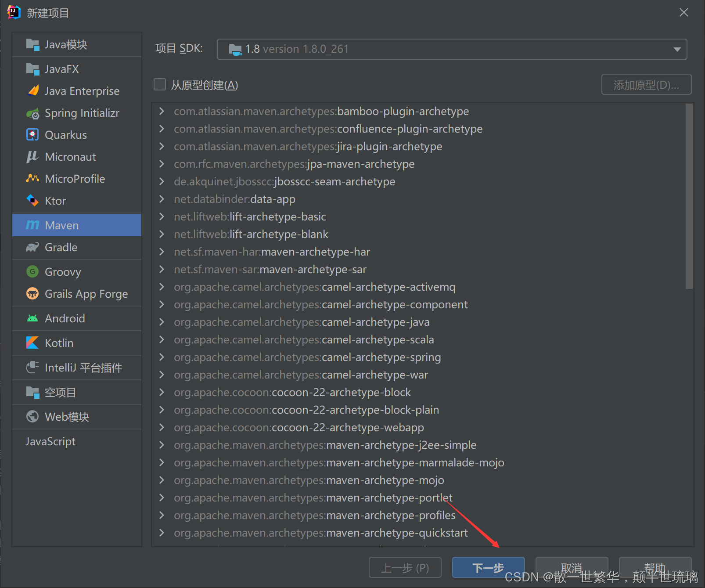
Task: Click the Maven m icon
Action: pyautogui.click(x=32, y=225)
